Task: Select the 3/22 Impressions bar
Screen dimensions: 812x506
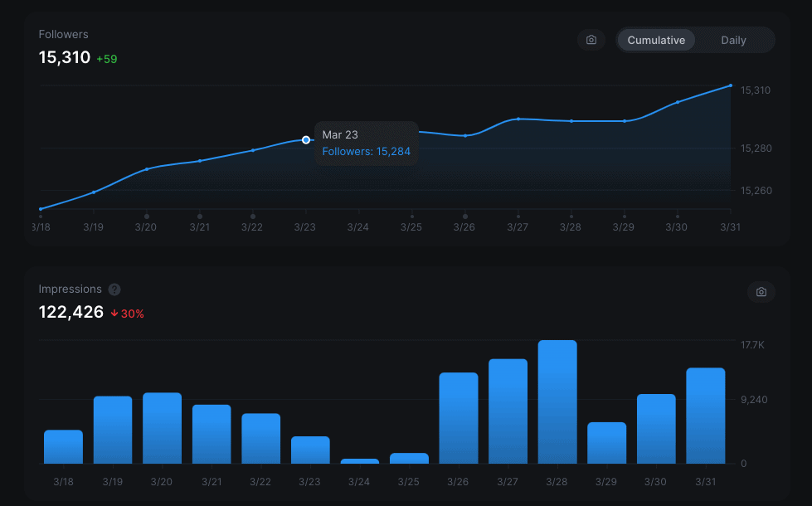Action: [261, 439]
